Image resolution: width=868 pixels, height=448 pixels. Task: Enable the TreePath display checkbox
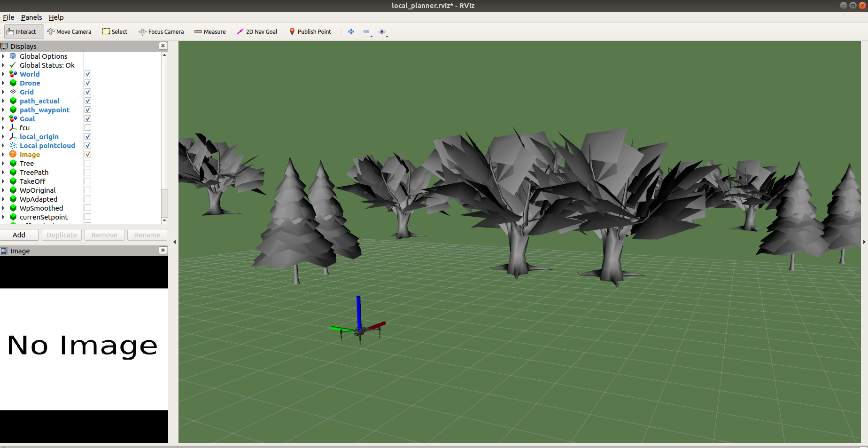(88, 173)
